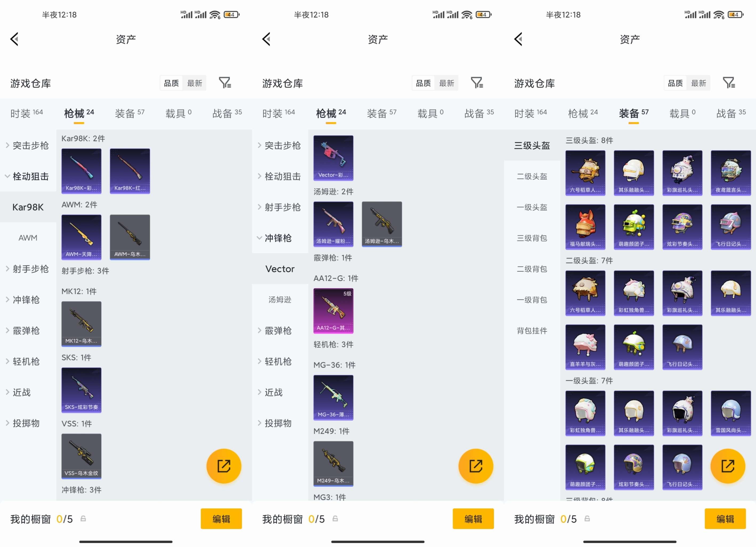Tap the filter icon above the helmet grid
Image resolution: width=756 pixels, height=547 pixels.
pyautogui.click(x=729, y=83)
